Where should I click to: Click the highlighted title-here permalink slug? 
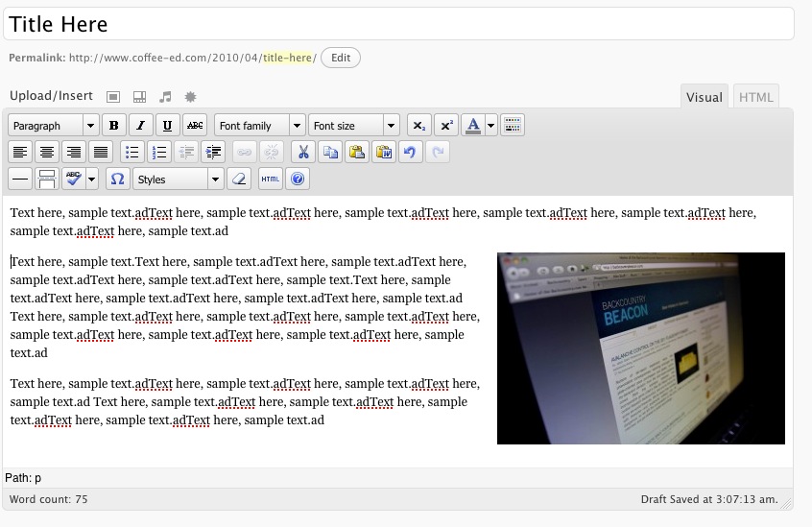click(x=287, y=58)
